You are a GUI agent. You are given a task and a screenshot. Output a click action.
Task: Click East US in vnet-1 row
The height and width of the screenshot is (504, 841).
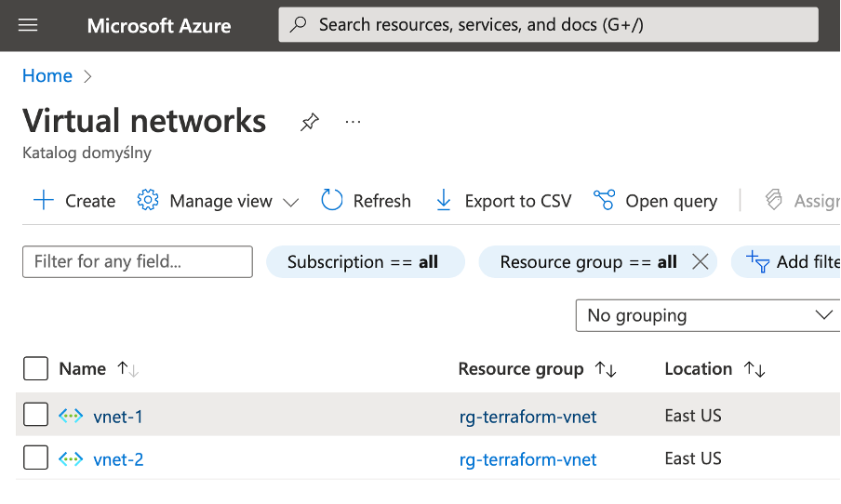click(693, 416)
